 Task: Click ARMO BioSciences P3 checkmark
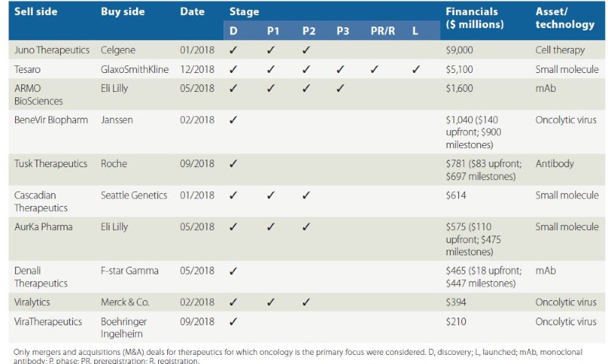click(x=340, y=87)
